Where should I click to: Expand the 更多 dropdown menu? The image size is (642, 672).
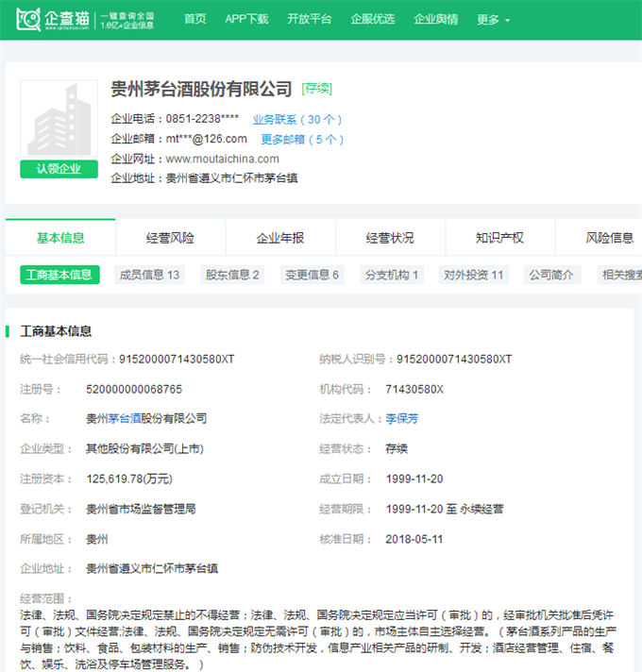pos(493,20)
